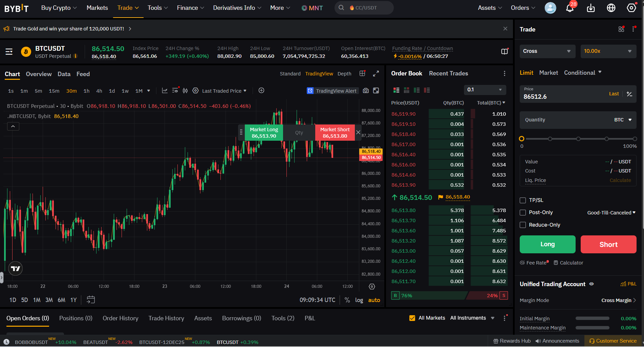Switch to the Recent Trades tab
Viewport: 644px width, 347px height.
coord(448,73)
